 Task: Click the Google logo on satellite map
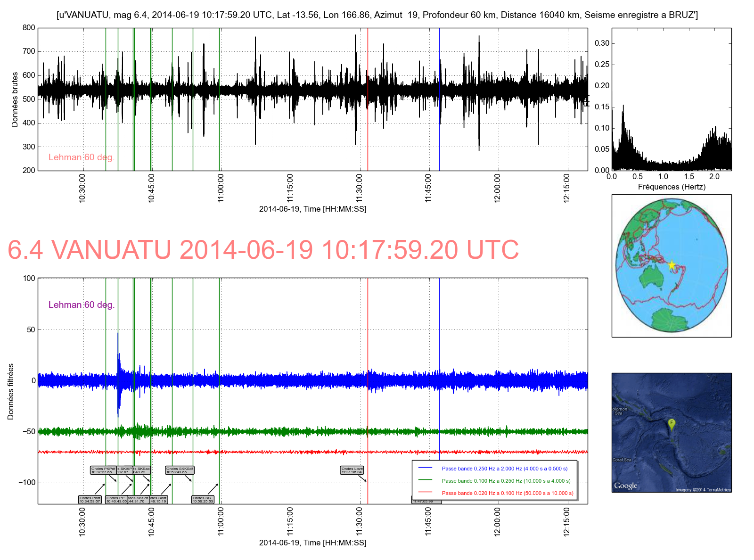pos(625,486)
